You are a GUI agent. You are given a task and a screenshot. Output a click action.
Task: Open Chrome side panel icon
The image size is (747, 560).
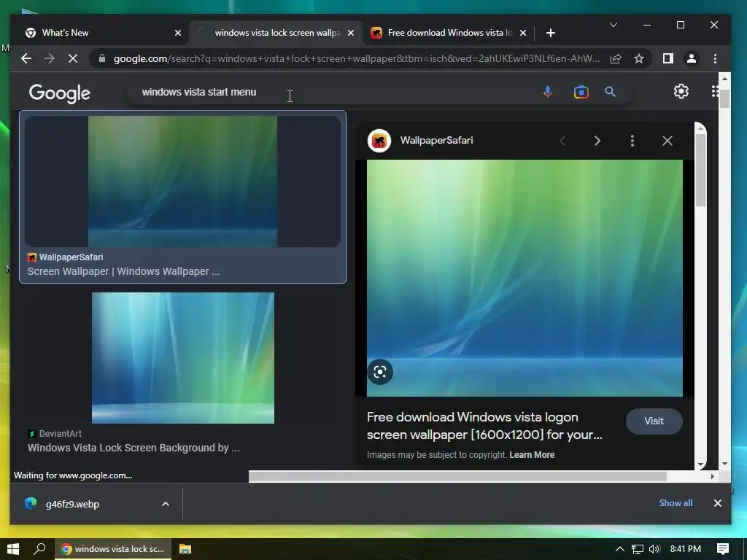pos(668,58)
